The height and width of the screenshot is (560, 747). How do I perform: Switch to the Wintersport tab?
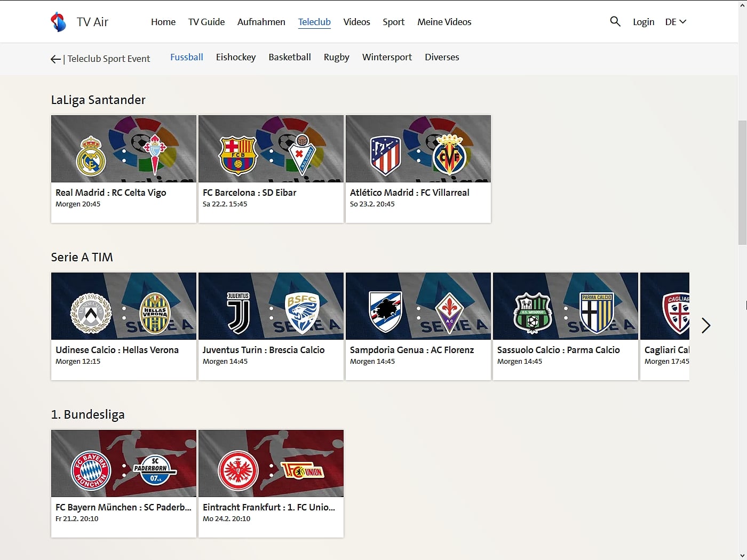[x=387, y=57]
